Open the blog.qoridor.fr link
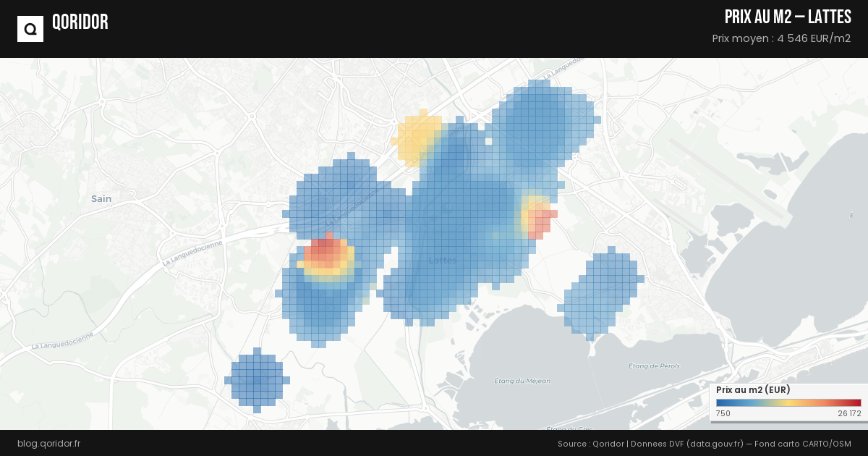This screenshot has width=868, height=456. tap(48, 443)
